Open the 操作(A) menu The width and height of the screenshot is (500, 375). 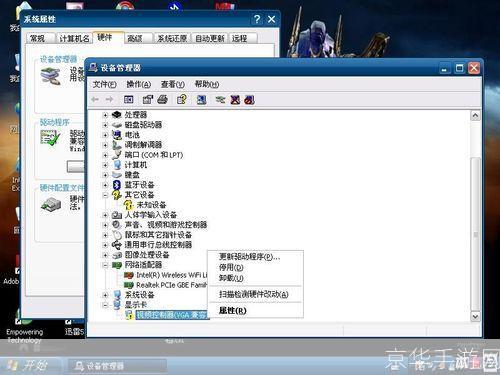click(139, 84)
